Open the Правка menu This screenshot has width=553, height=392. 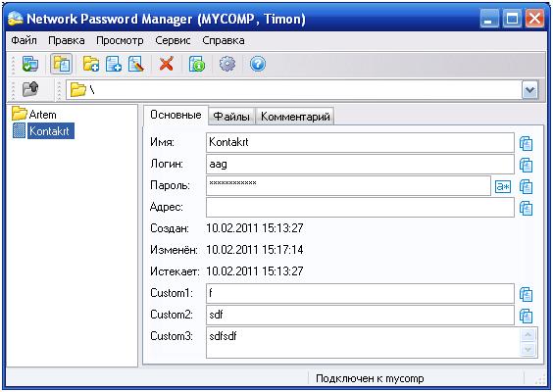[67, 40]
